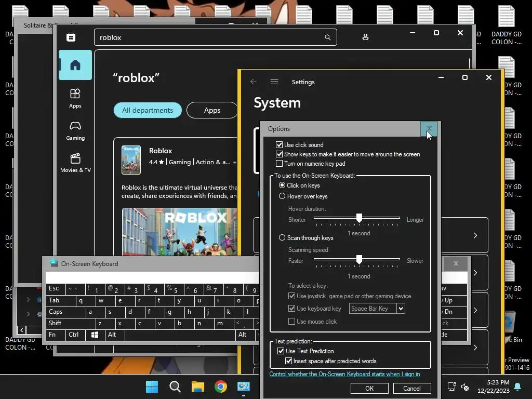532x399 pixels.
Task: Click the Roblox app icon thumbnail
Action: (x=131, y=160)
